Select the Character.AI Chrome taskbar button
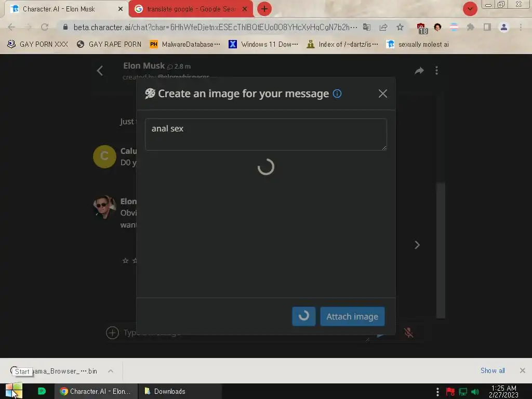 click(96, 391)
